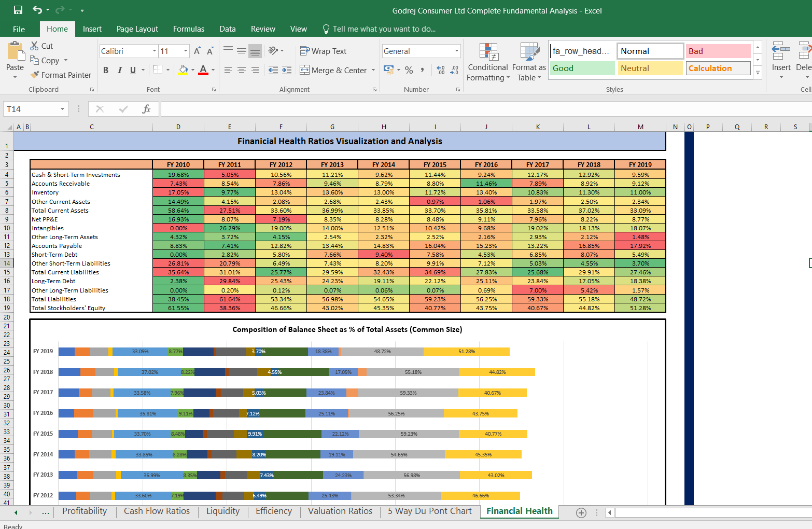Click the New Sheet plus icon
This screenshot has height=529, width=812.
point(581,513)
